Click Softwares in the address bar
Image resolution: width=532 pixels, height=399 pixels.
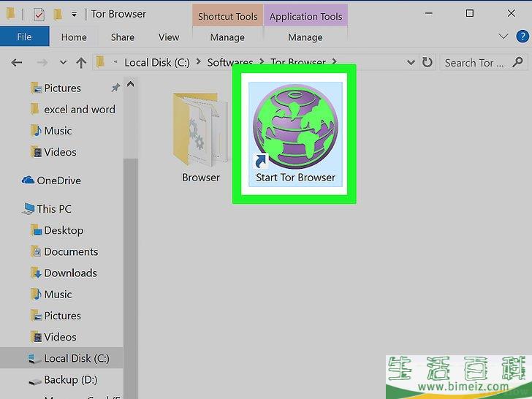(230, 62)
